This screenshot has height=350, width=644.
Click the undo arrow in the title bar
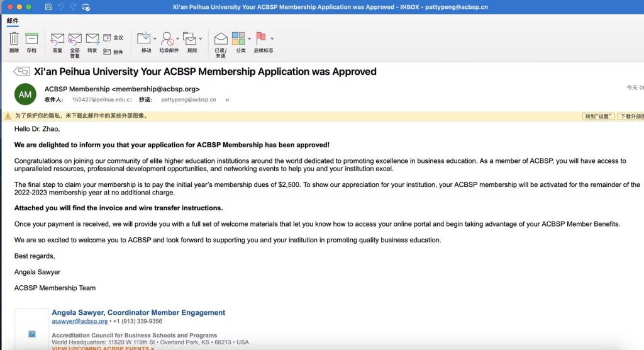point(61,7)
